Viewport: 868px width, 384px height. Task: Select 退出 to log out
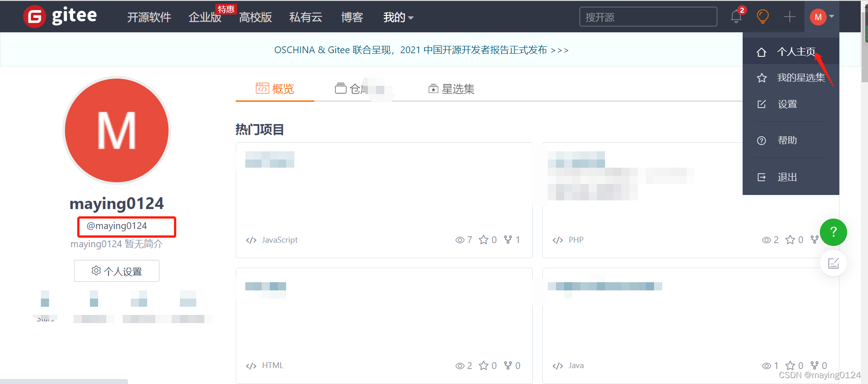tap(791, 177)
